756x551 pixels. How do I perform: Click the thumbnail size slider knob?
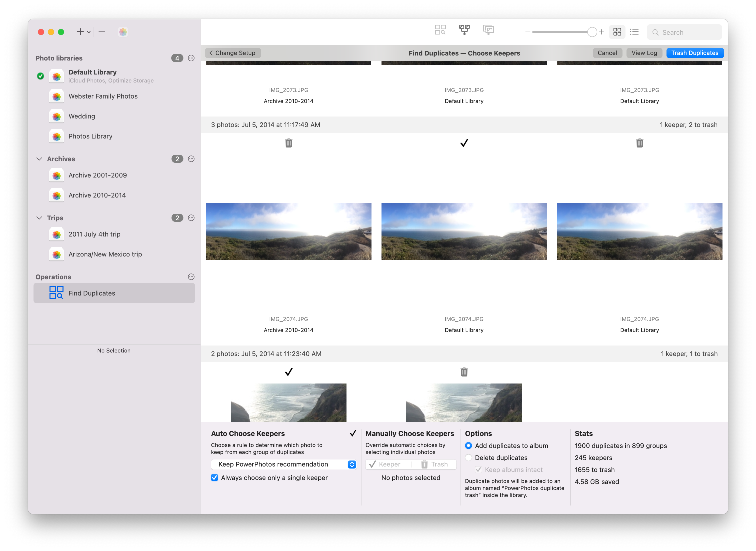coord(592,32)
